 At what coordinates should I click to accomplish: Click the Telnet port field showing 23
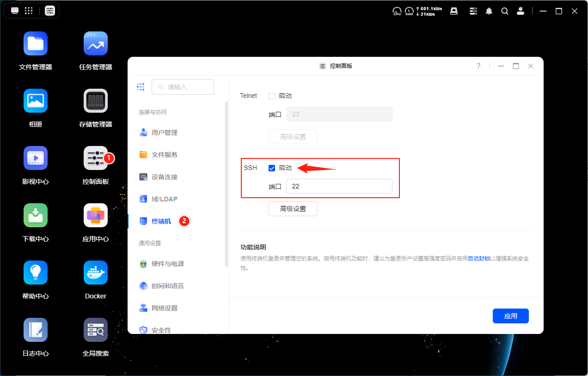click(x=339, y=114)
